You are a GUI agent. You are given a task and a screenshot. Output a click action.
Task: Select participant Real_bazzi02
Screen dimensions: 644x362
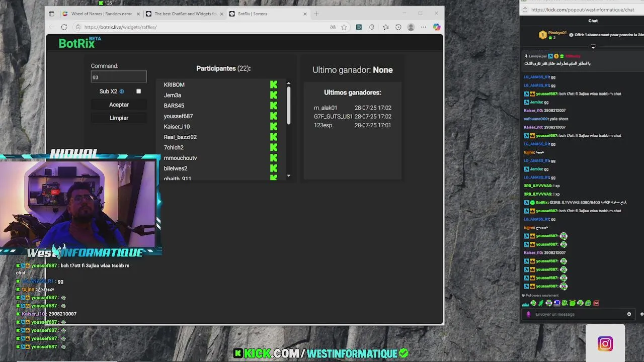pyautogui.click(x=180, y=137)
